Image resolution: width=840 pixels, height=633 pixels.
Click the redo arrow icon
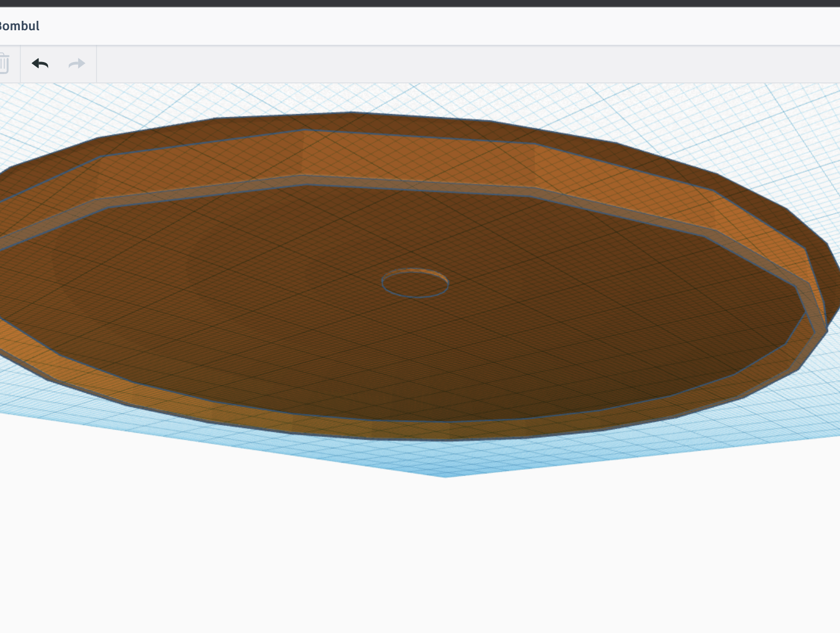tap(77, 64)
